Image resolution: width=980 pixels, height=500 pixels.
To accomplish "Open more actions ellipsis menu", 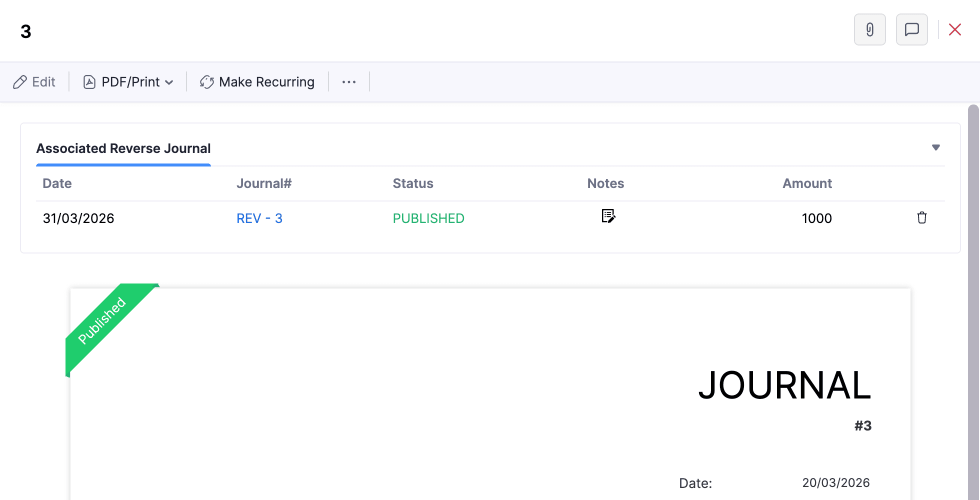I will point(348,82).
